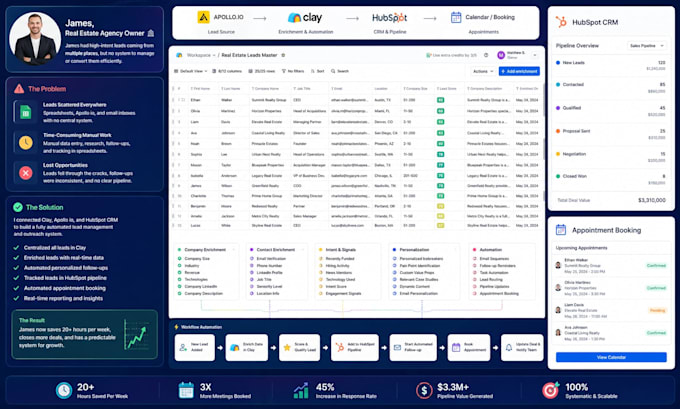The image size is (680, 409).
Task: Click the green lead score badge in Ethan's row
Action: [x=440, y=100]
